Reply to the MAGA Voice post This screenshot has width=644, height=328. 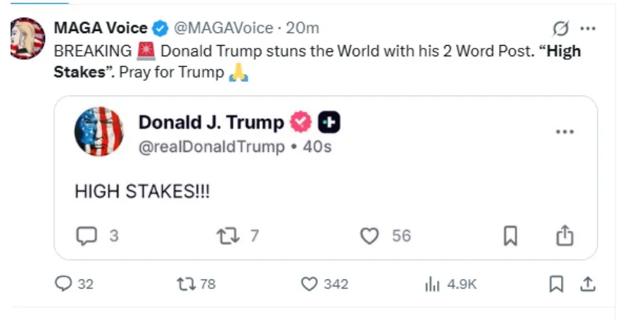(64, 284)
